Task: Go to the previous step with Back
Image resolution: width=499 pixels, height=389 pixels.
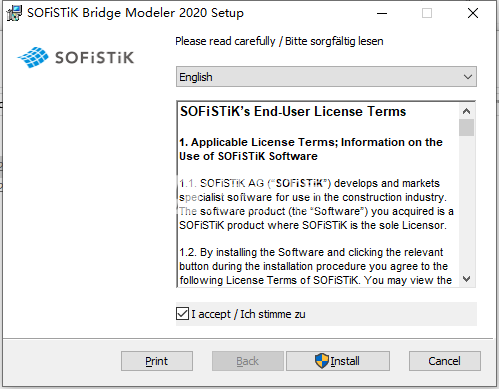Action: pos(248,361)
